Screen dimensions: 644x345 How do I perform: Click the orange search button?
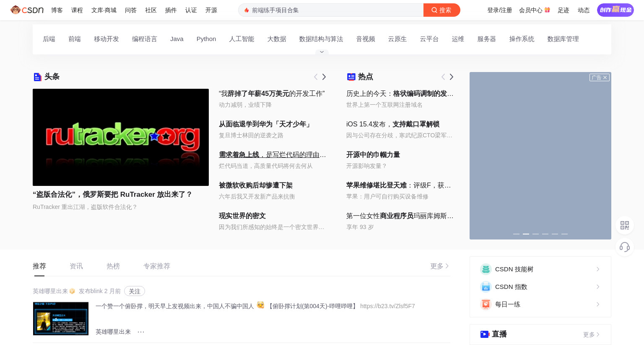[x=441, y=10]
